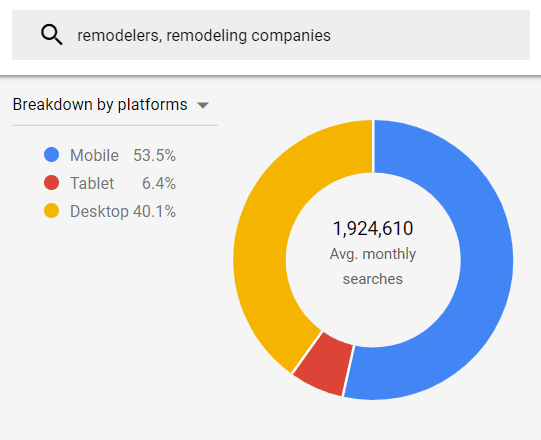Open the Breakdown by platforms dropdown arrow
This screenshot has width=541, height=440.
pyautogui.click(x=203, y=105)
